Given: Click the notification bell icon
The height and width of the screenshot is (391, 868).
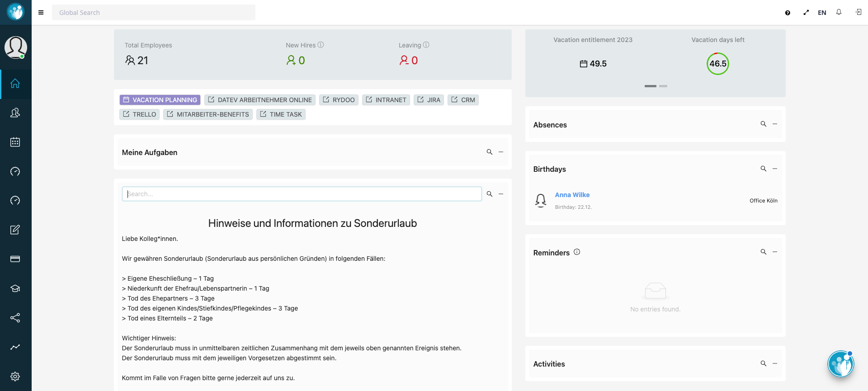Looking at the screenshot, I should click(x=839, y=13).
